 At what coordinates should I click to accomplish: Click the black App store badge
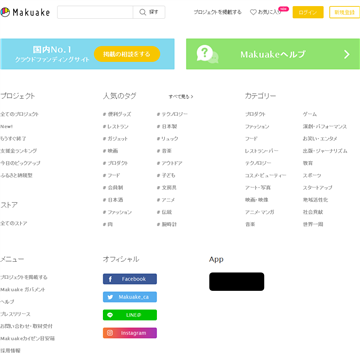click(237, 282)
